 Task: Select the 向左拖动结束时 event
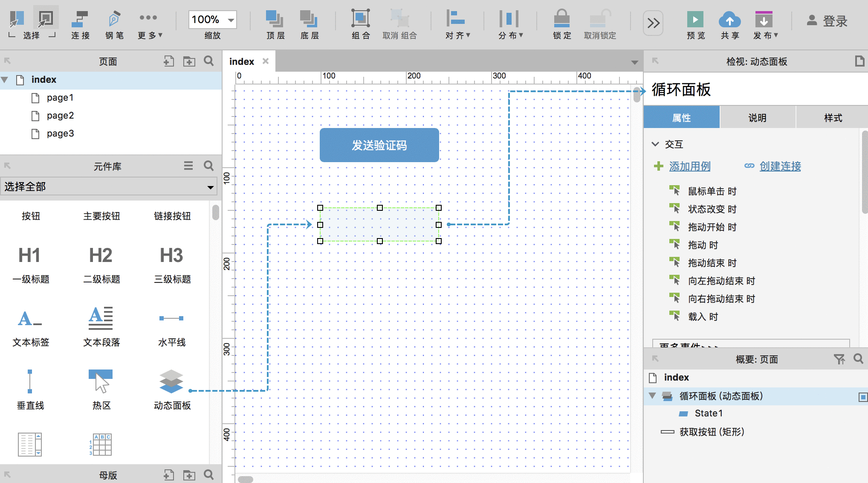721,281
